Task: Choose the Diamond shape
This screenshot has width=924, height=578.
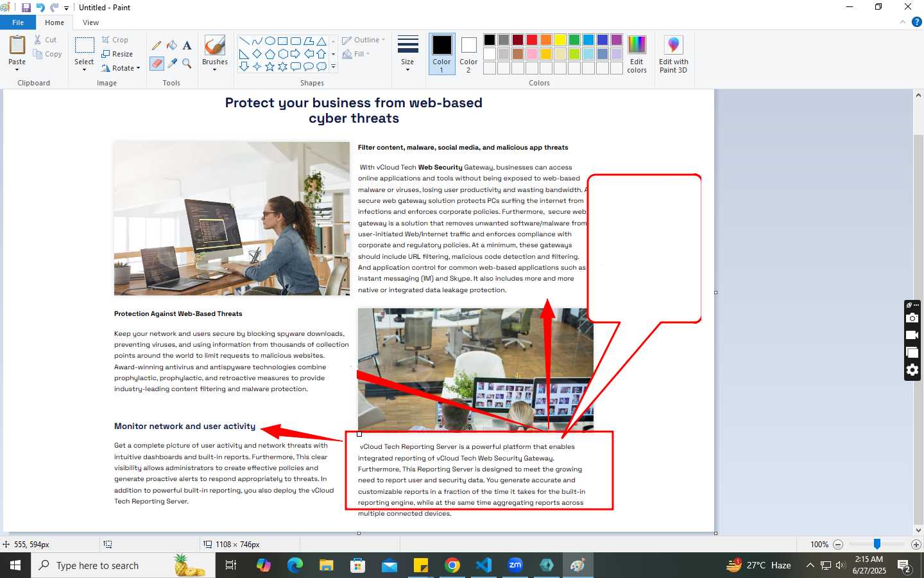Action: [257, 54]
